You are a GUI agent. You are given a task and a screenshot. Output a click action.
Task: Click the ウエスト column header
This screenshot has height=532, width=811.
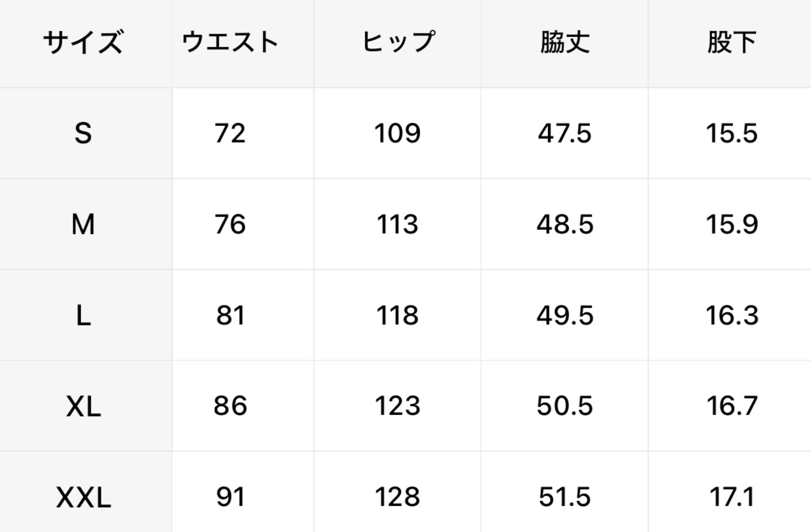pyautogui.click(x=230, y=42)
